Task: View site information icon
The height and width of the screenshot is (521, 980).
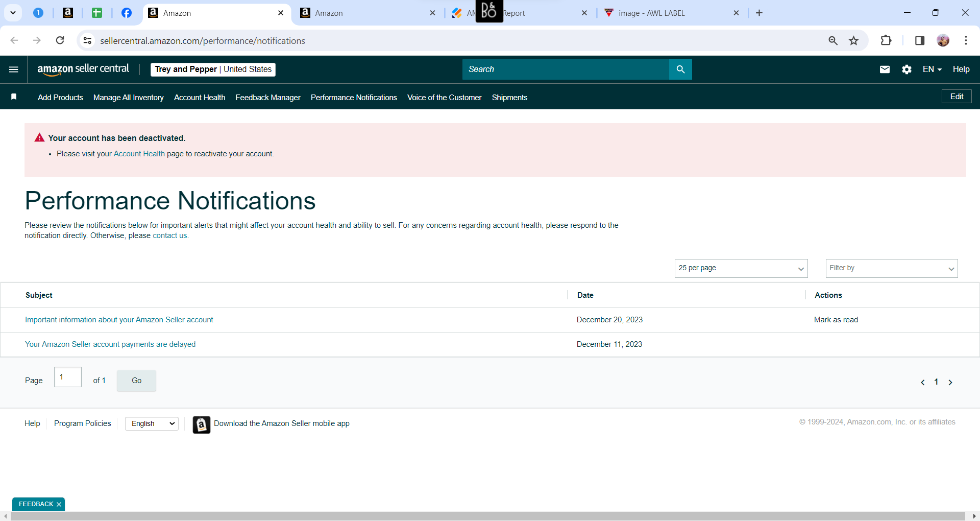Action: point(87,40)
